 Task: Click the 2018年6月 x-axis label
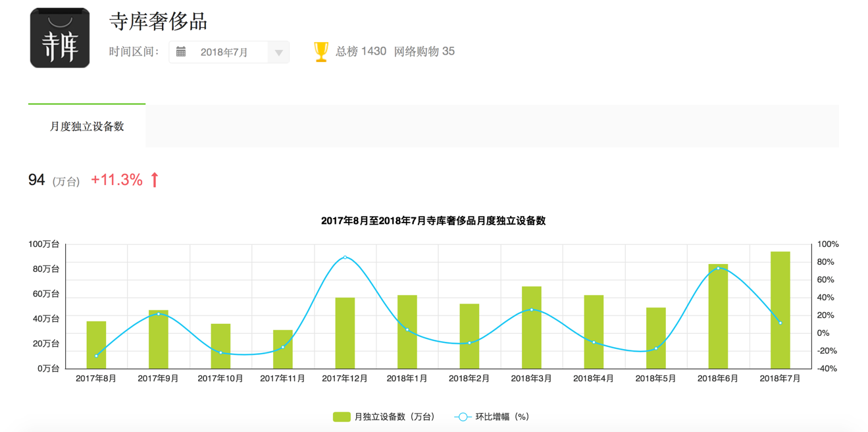pyautogui.click(x=718, y=379)
